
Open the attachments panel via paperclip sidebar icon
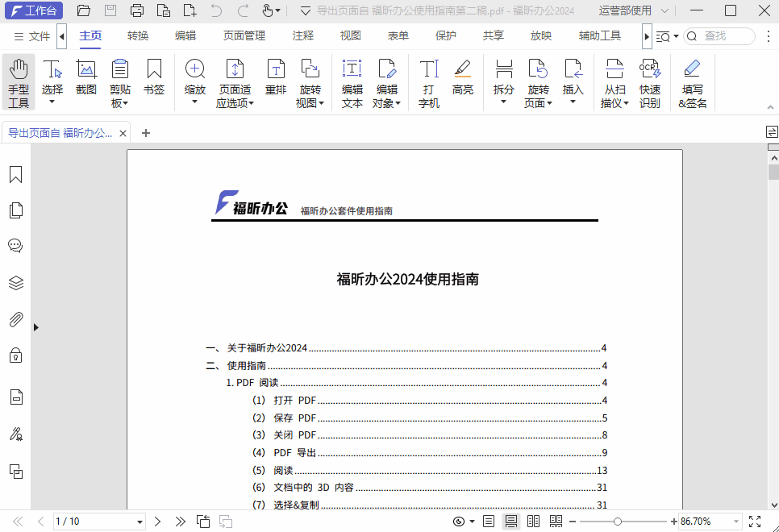(x=15, y=319)
